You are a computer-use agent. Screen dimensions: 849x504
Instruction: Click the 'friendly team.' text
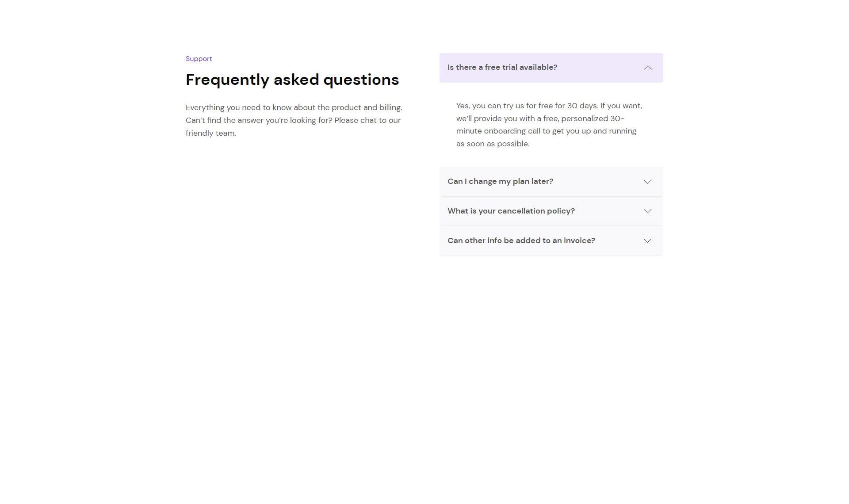(211, 133)
